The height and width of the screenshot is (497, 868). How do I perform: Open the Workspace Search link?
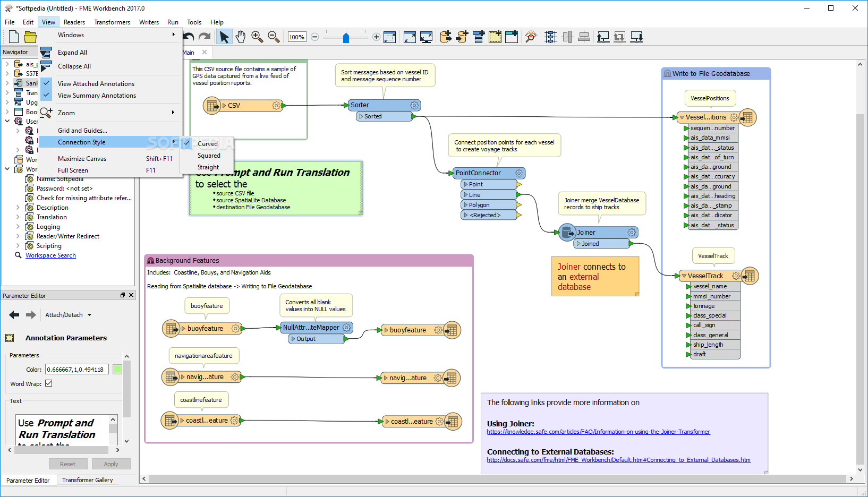[x=50, y=255]
